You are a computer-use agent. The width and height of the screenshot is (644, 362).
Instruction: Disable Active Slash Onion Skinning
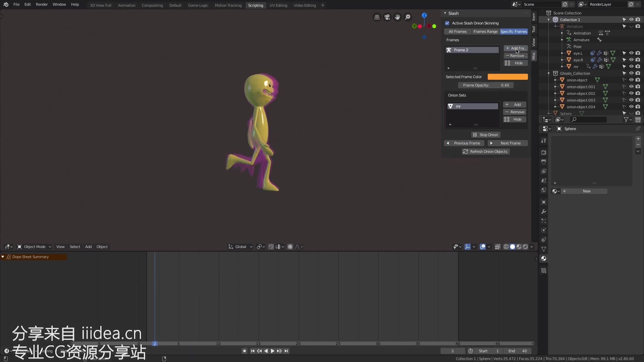pyautogui.click(x=447, y=23)
